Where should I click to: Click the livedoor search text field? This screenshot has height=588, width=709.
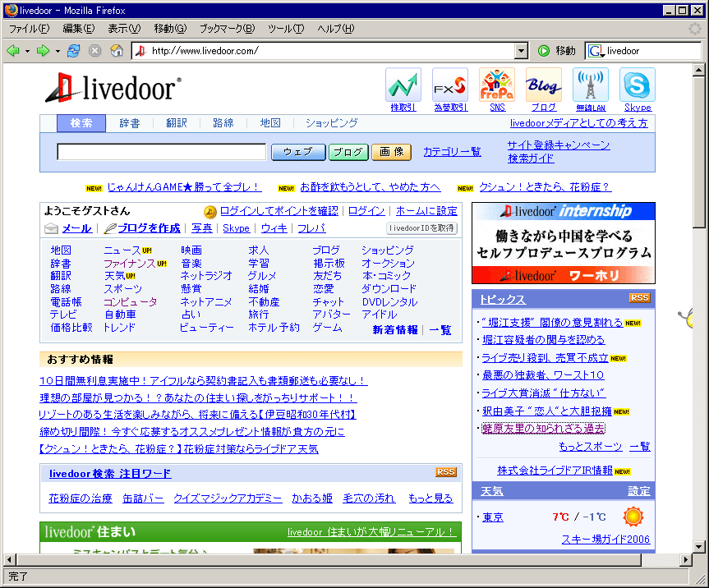161,152
